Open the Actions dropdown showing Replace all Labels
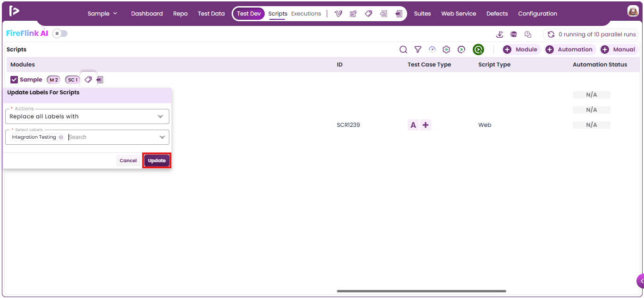The height and width of the screenshot is (298, 644). tap(87, 116)
